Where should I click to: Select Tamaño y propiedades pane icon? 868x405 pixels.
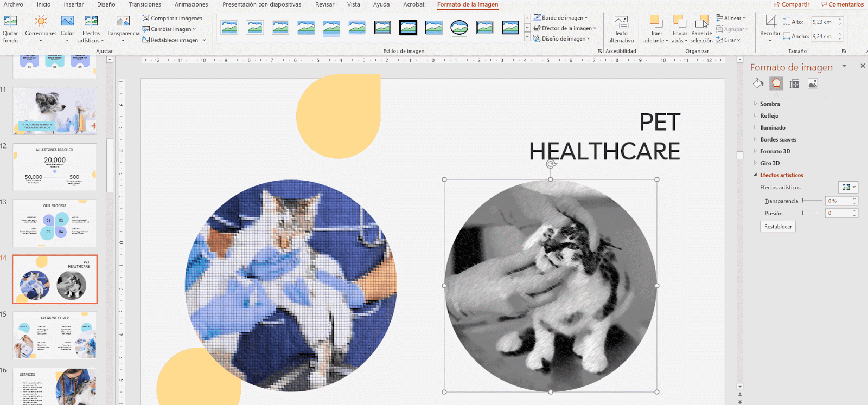pos(795,83)
